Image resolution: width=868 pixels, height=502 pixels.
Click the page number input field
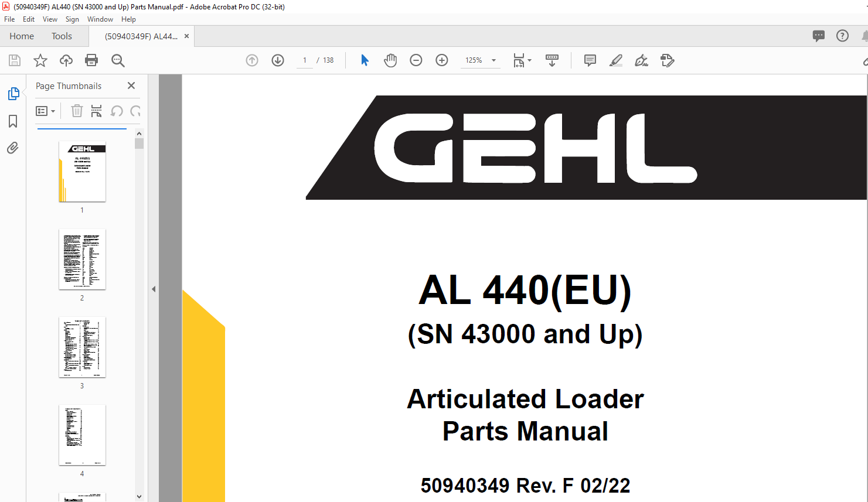click(x=305, y=60)
